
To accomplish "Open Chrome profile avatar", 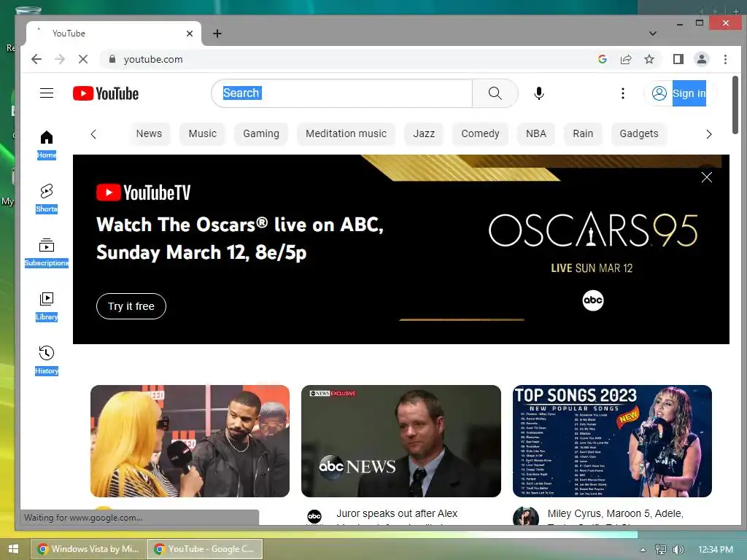I will pos(702,59).
